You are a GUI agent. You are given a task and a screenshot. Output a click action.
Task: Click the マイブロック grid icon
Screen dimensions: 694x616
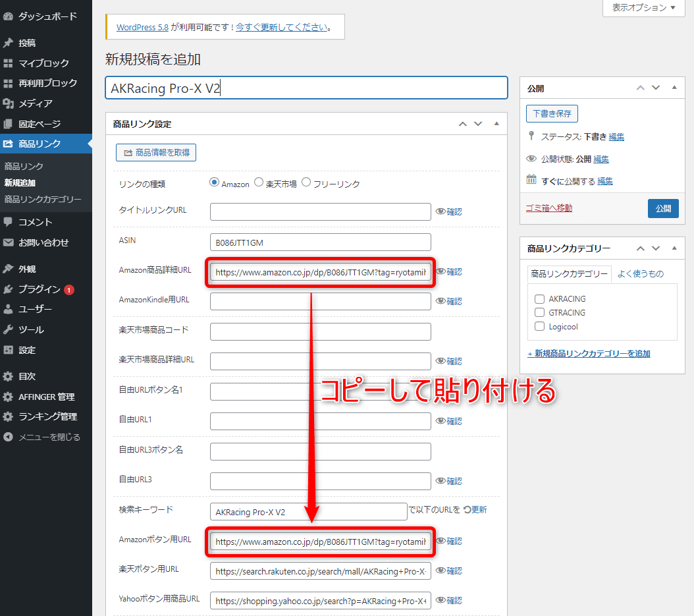click(8, 63)
